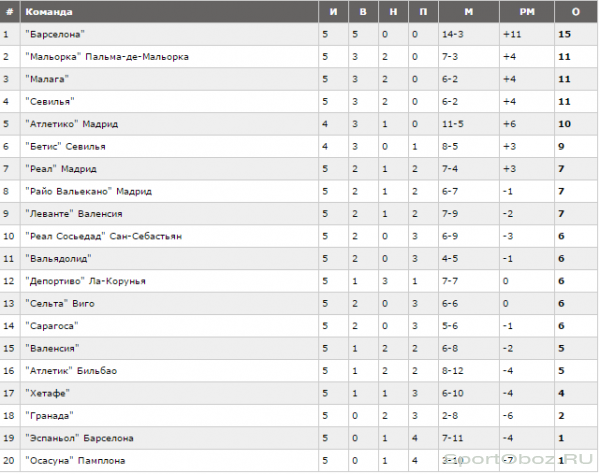
Task: Open "Атлетико" Мадрид team entry
Action: click(72, 124)
